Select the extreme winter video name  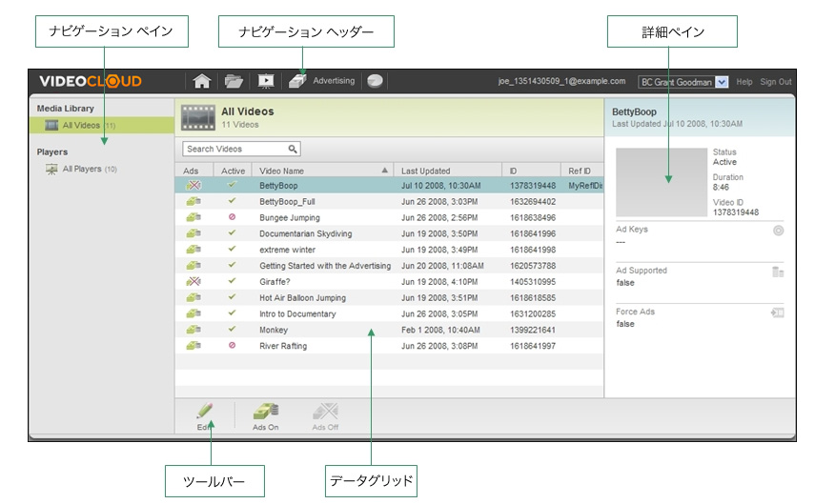pos(288,250)
